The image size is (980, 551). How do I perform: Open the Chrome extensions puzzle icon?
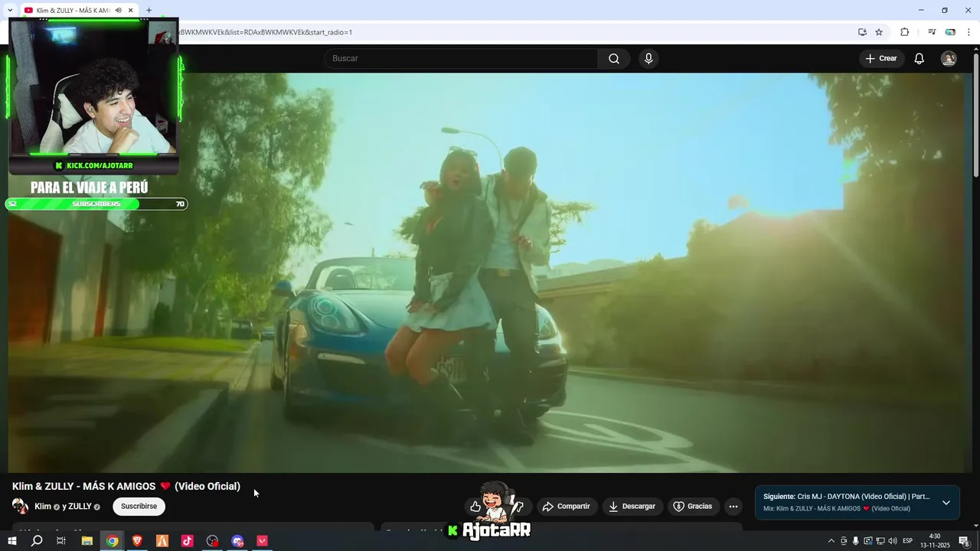[x=904, y=32]
